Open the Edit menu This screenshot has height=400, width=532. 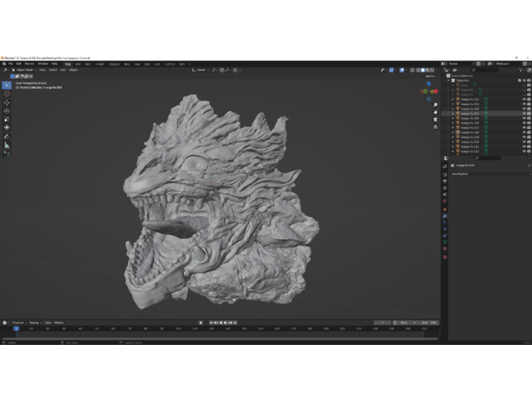tap(19, 63)
